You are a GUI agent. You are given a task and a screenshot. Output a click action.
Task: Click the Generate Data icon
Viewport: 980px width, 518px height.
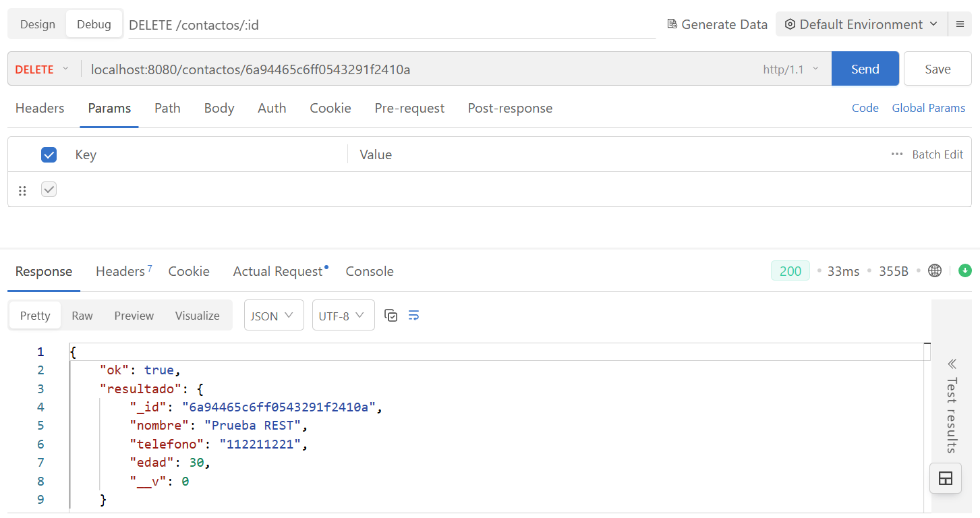click(672, 24)
